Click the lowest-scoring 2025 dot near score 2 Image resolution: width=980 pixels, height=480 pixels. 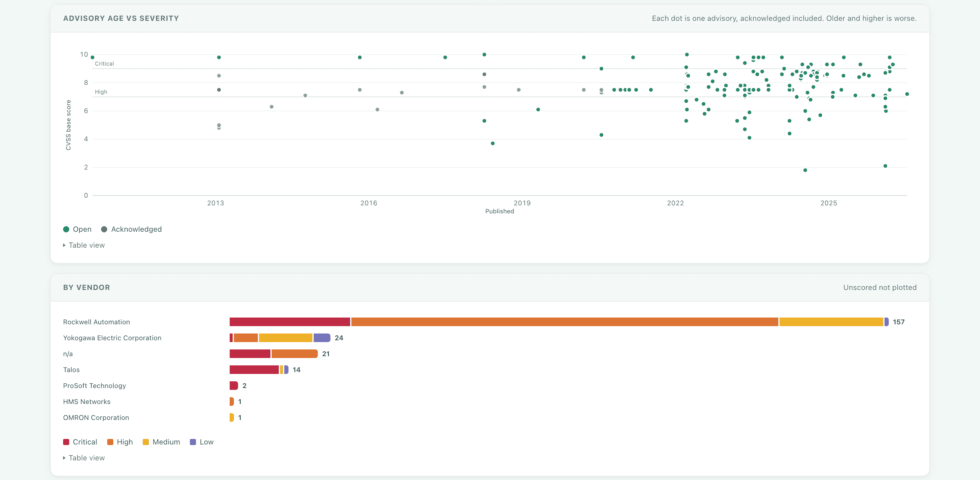(885, 166)
